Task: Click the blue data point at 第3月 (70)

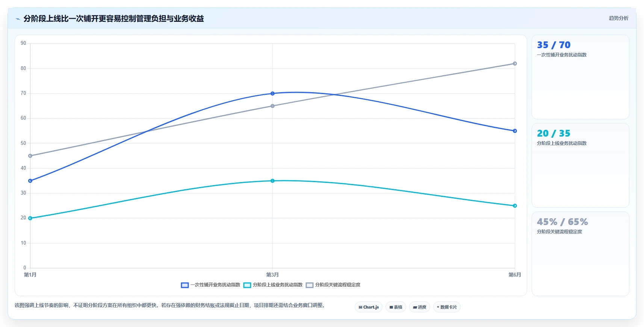Action: [272, 93]
